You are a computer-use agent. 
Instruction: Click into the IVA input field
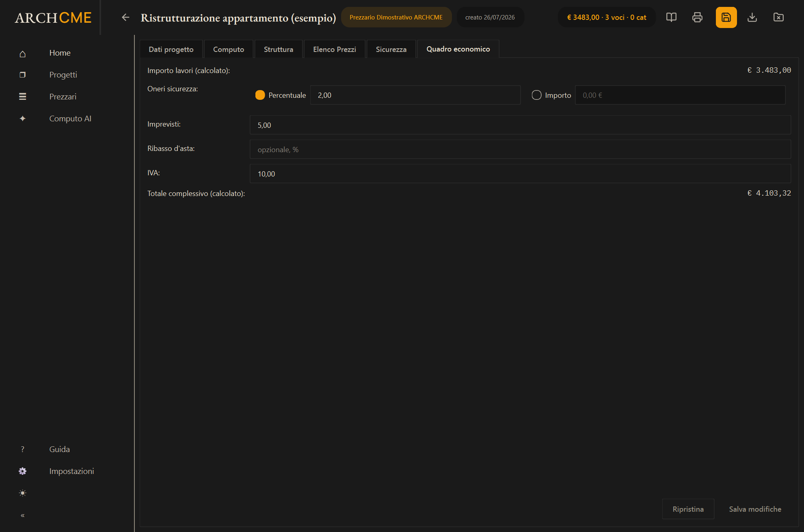coord(520,174)
